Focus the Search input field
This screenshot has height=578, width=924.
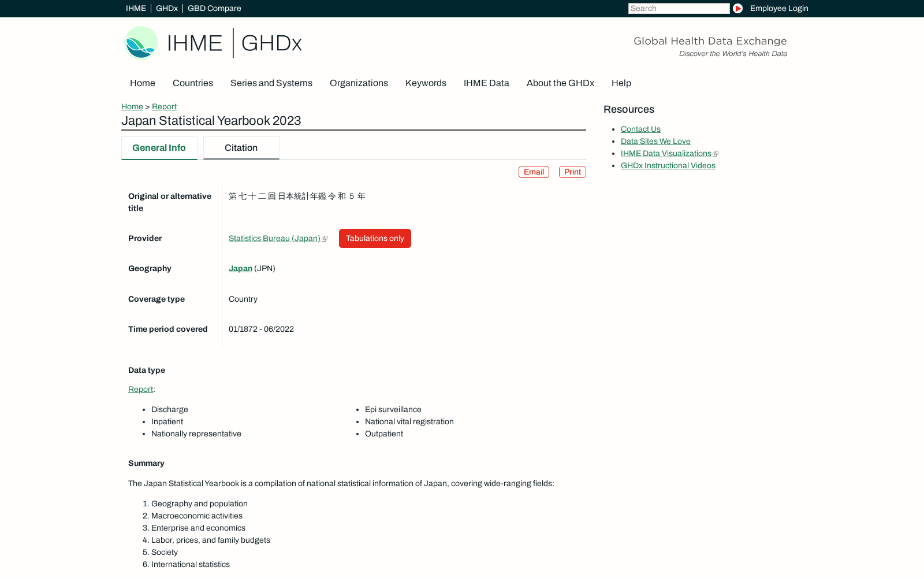point(679,8)
